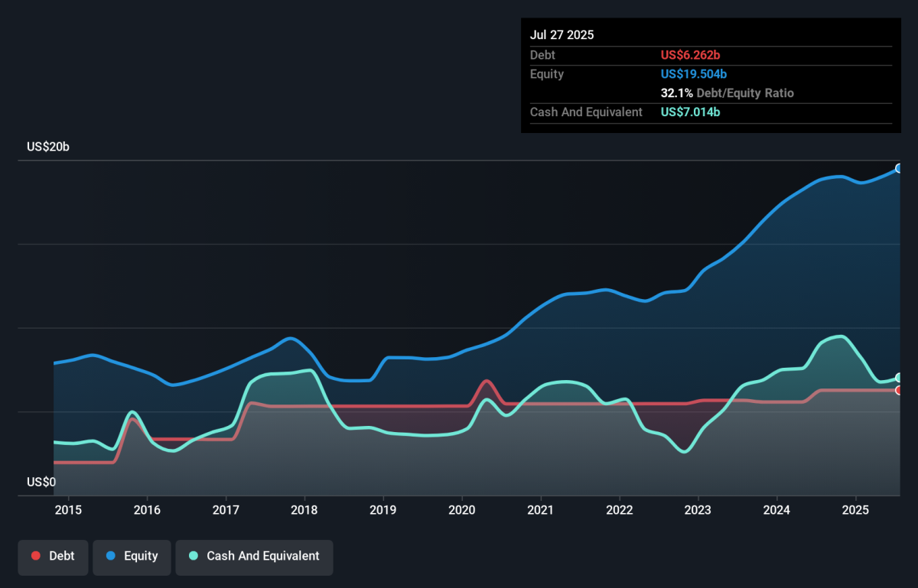Click the blue Equity endpoint marker on chart

[x=899, y=168]
